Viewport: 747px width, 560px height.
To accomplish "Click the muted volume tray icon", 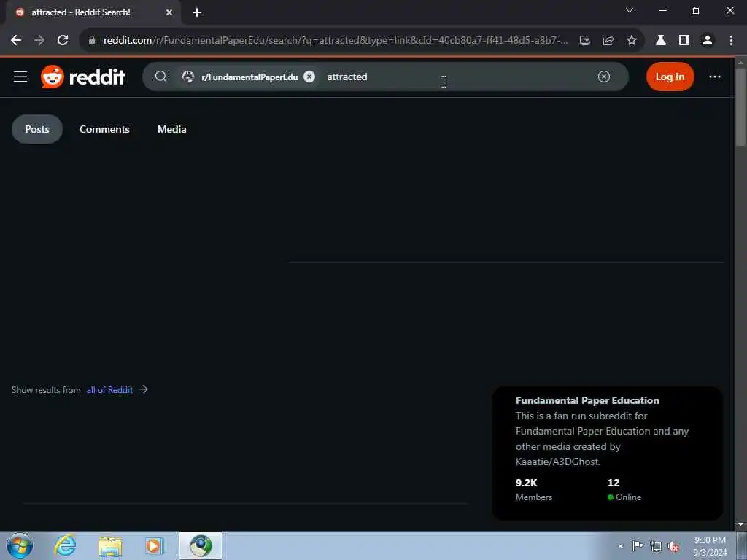I will point(673,547).
